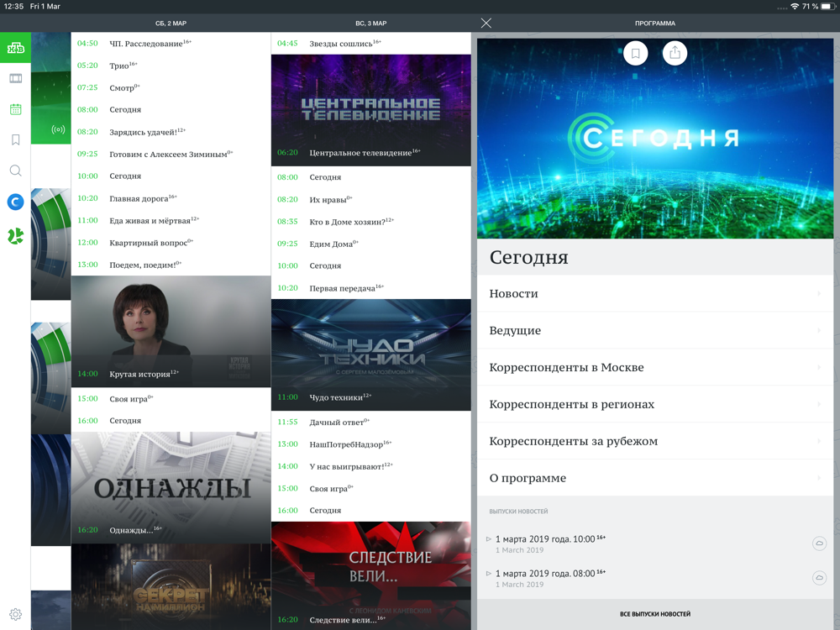Select Saturday 15:00 Своя игра
This screenshot has height=630, width=840.
tap(171, 398)
